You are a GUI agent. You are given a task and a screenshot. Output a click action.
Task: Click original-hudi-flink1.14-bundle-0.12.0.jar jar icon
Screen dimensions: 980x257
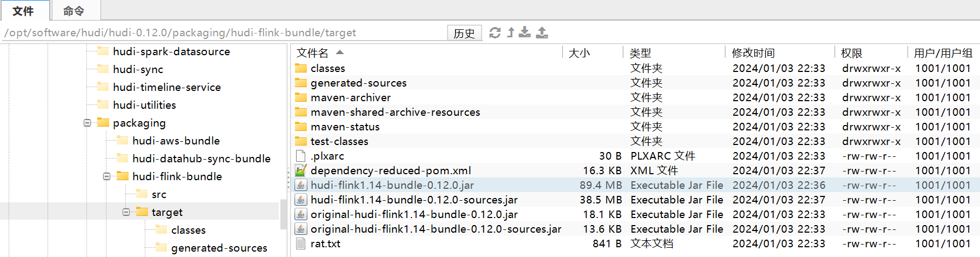pyautogui.click(x=301, y=214)
